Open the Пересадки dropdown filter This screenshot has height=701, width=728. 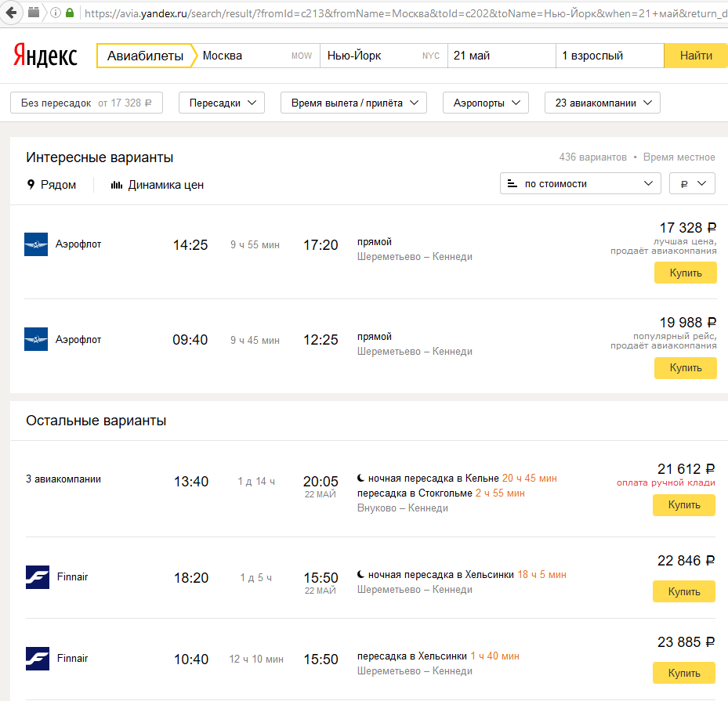[x=222, y=103]
